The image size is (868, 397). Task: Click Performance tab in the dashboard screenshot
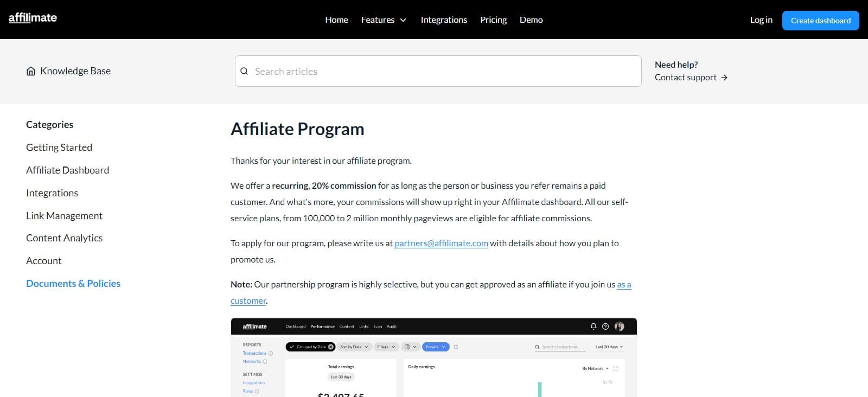[322, 326]
